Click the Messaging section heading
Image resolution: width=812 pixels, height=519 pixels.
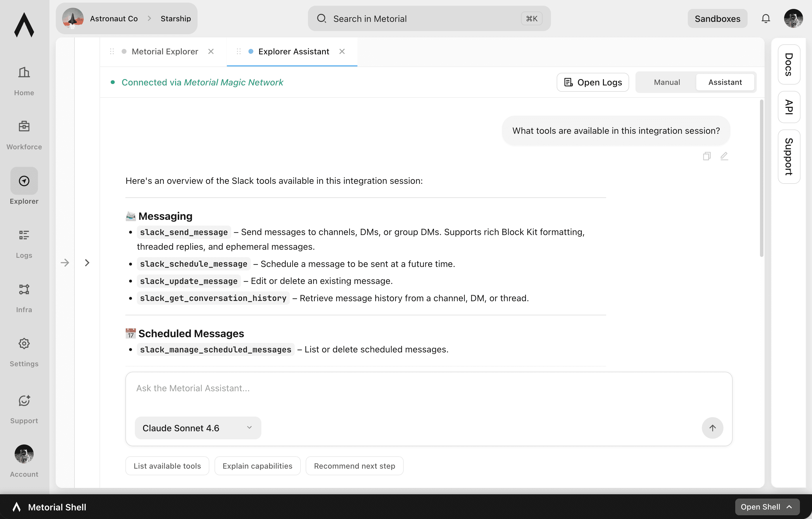(165, 216)
